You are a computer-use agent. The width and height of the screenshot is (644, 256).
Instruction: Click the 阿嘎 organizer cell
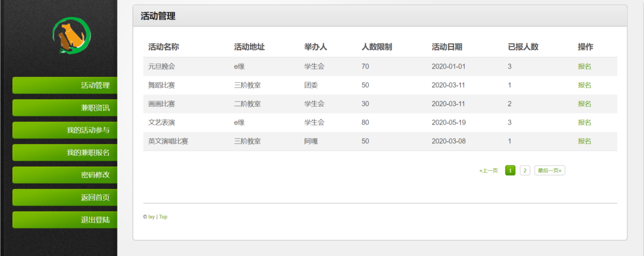[x=311, y=141]
